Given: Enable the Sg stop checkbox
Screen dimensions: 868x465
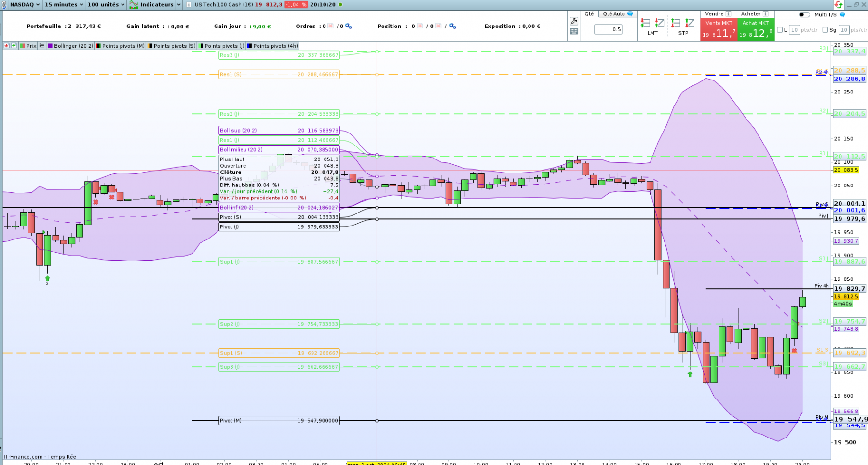Looking at the screenshot, I should (x=825, y=30).
